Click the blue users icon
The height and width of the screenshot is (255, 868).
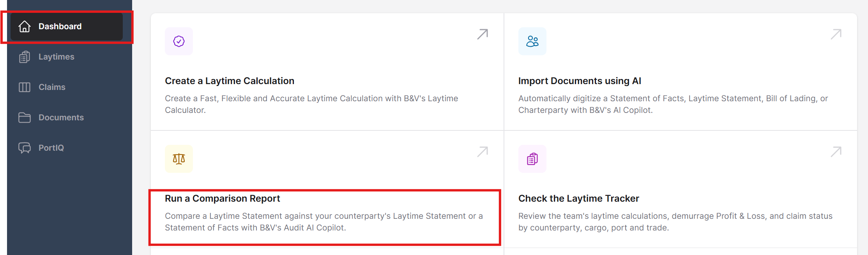click(532, 41)
